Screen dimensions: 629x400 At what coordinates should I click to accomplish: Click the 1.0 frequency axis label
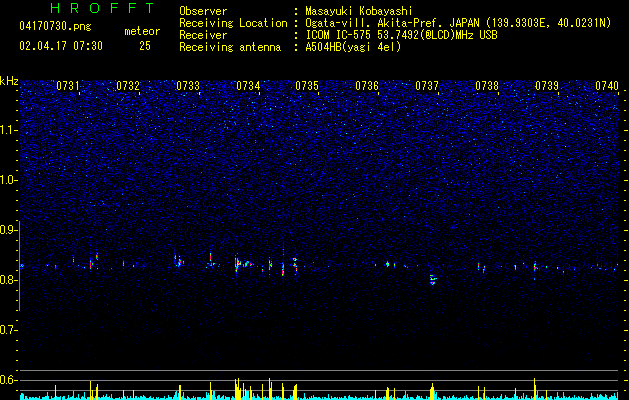tap(8, 180)
